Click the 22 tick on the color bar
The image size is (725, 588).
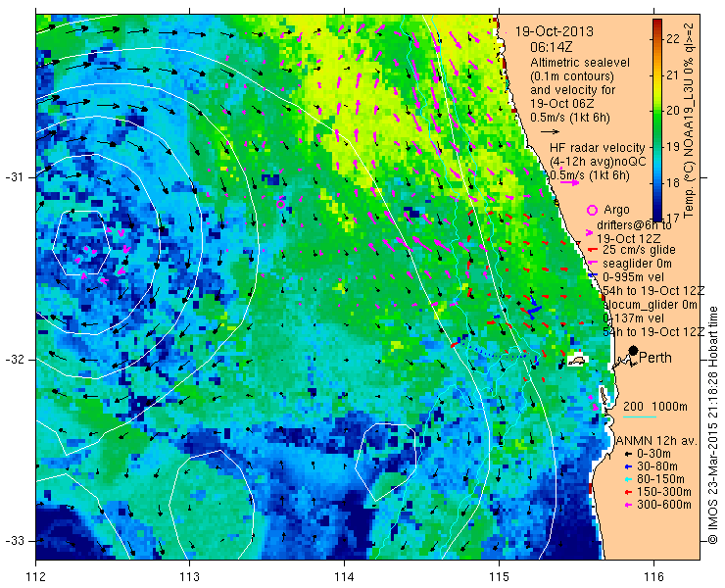[673, 39]
